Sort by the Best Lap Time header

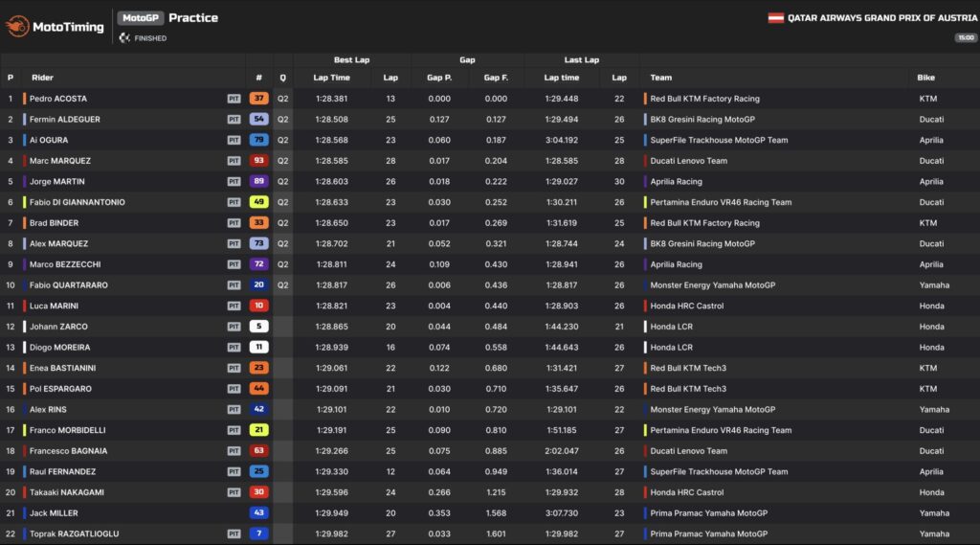coord(331,78)
